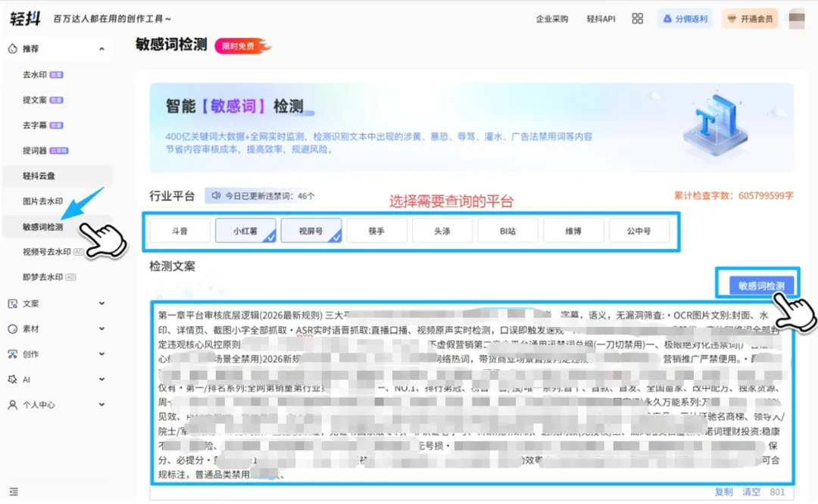Collapse the 推荐 sidebar section

(x=101, y=49)
